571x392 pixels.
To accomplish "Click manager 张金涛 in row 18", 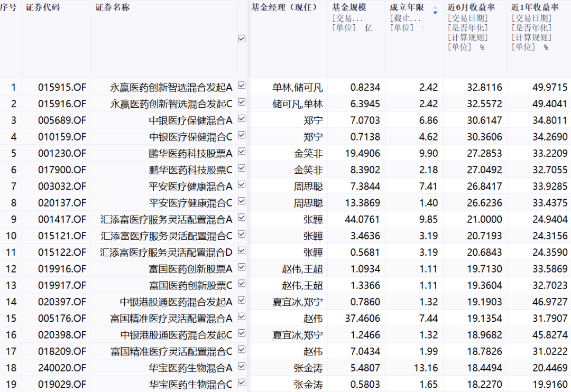I will [x=308, y=368].
